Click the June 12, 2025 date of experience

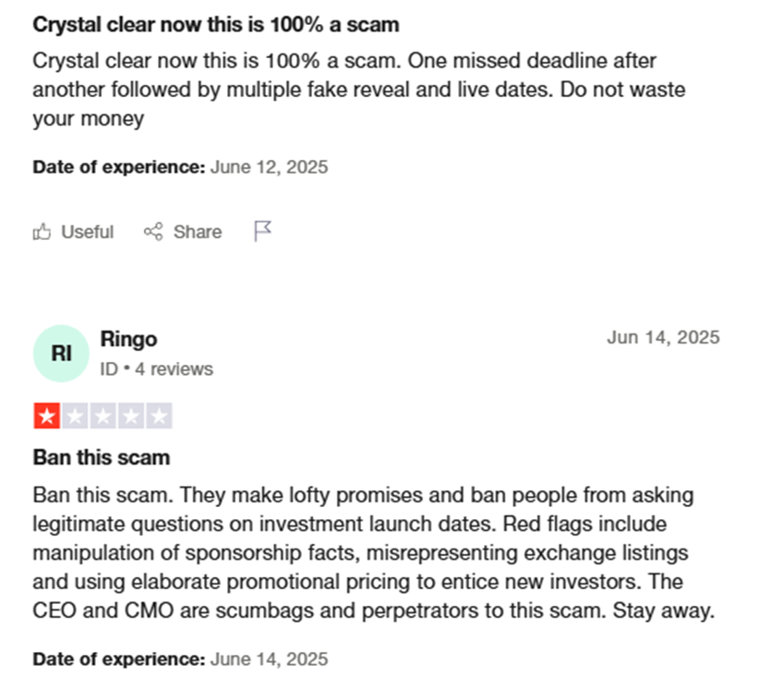[x=270, y=167]
